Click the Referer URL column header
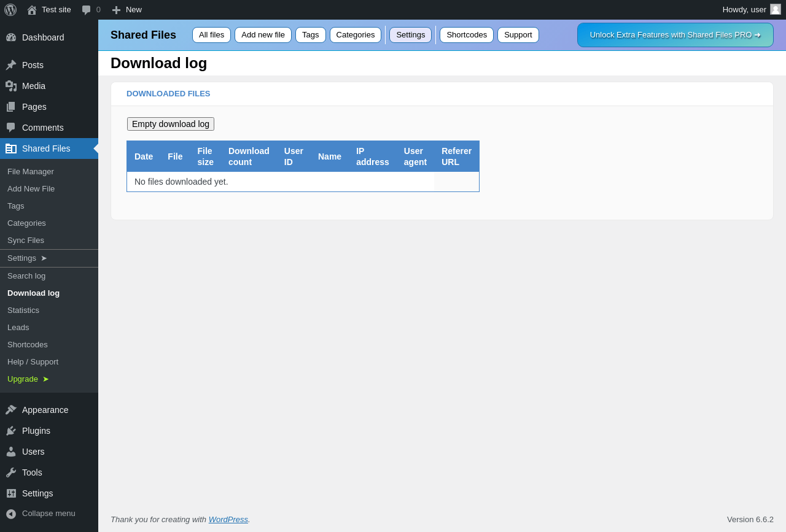The width and height of the screenshot is (786, 532). (456, 156)
